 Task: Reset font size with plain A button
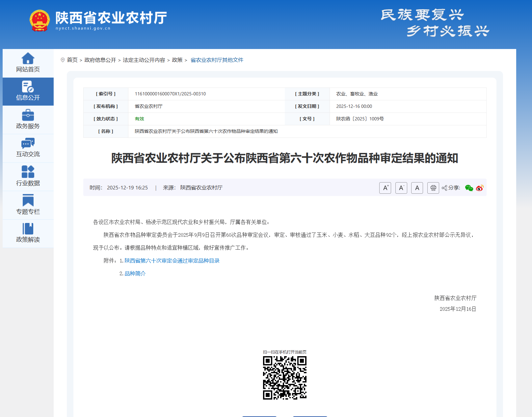(x=417, y=188)
